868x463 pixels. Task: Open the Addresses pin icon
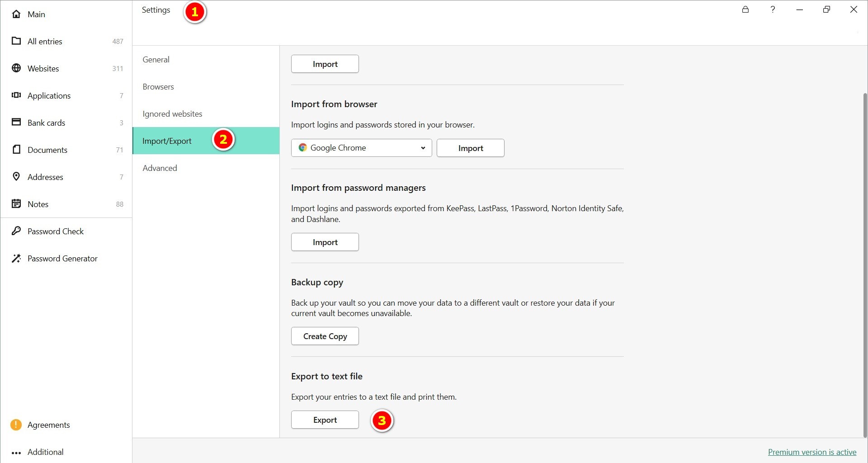pos(16,176)
